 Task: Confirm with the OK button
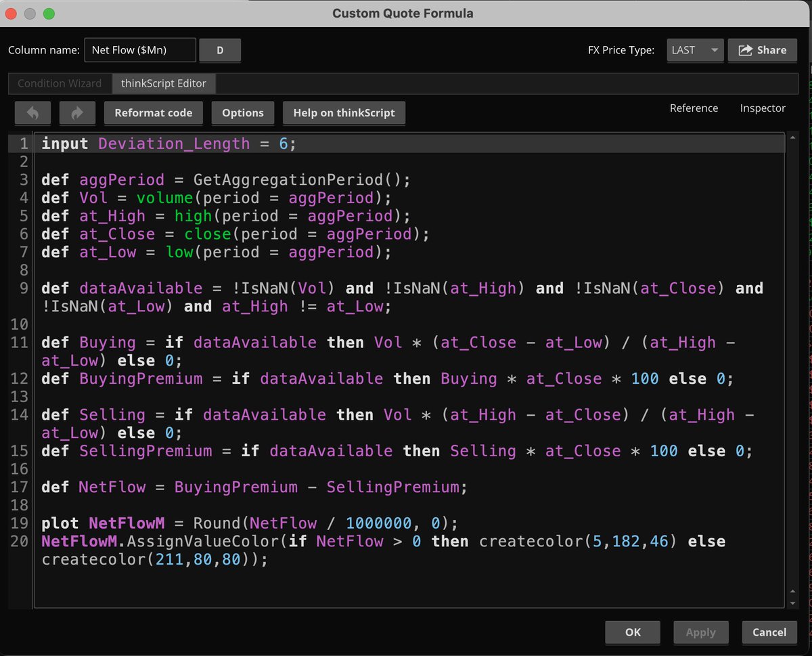[633, 632]
